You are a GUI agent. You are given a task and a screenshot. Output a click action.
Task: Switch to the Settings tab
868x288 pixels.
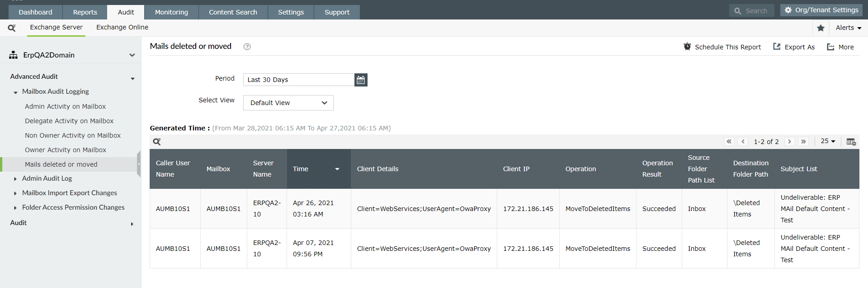point(291,12)
